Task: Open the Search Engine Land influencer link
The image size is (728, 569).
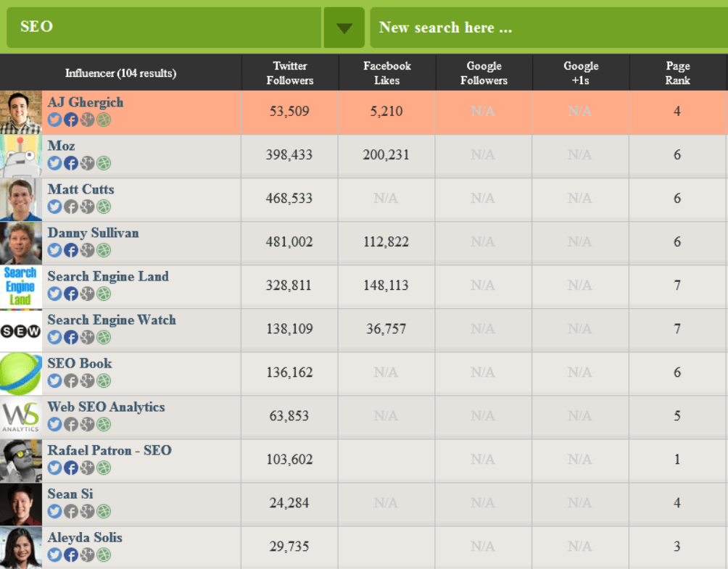Action: pos(108,277)
